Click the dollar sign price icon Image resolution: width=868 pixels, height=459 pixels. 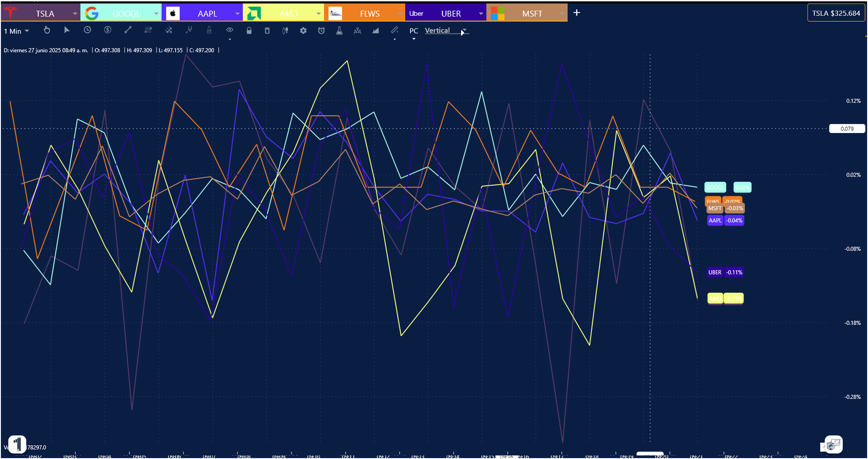tap(108, 30)
